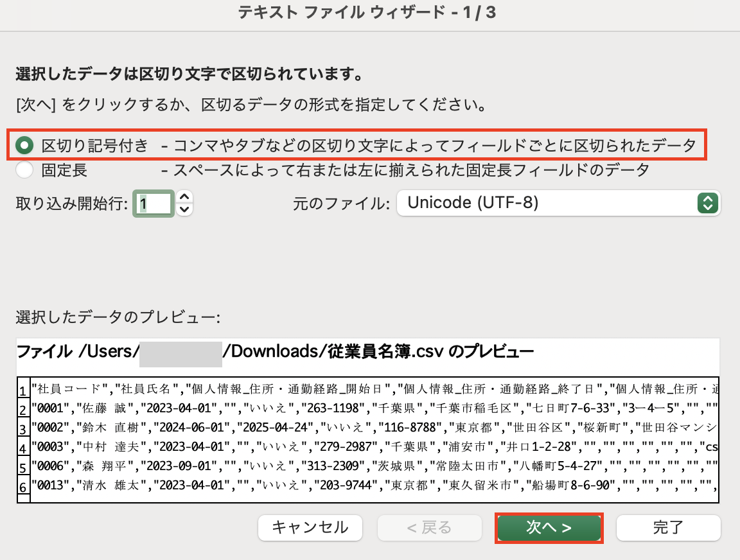Go back with the < 戻る button
The width and height of the screenshot is (740, 560).
pyautogui.click(x=429, y=528)
